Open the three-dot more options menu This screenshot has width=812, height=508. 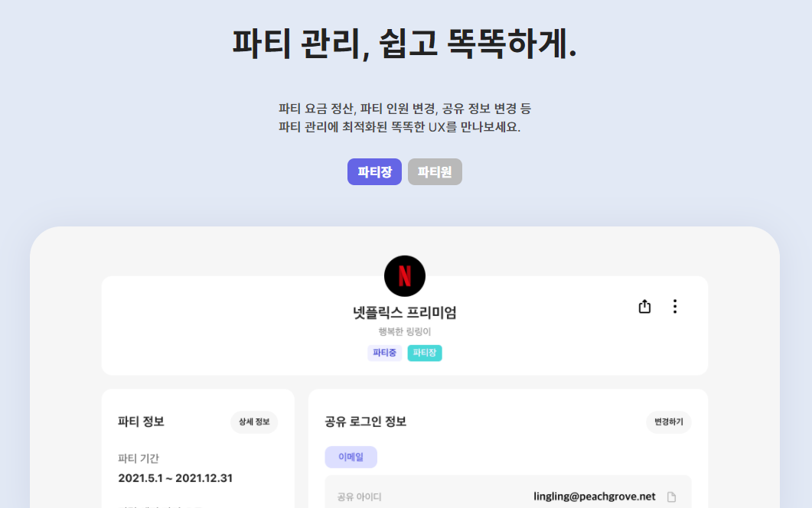point(675,307)
